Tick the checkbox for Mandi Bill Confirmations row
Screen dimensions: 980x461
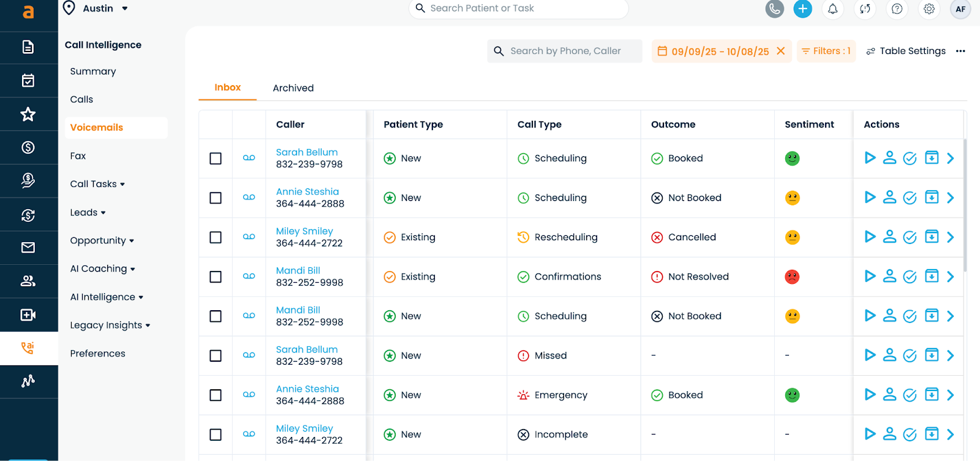(x=216, y=277)
